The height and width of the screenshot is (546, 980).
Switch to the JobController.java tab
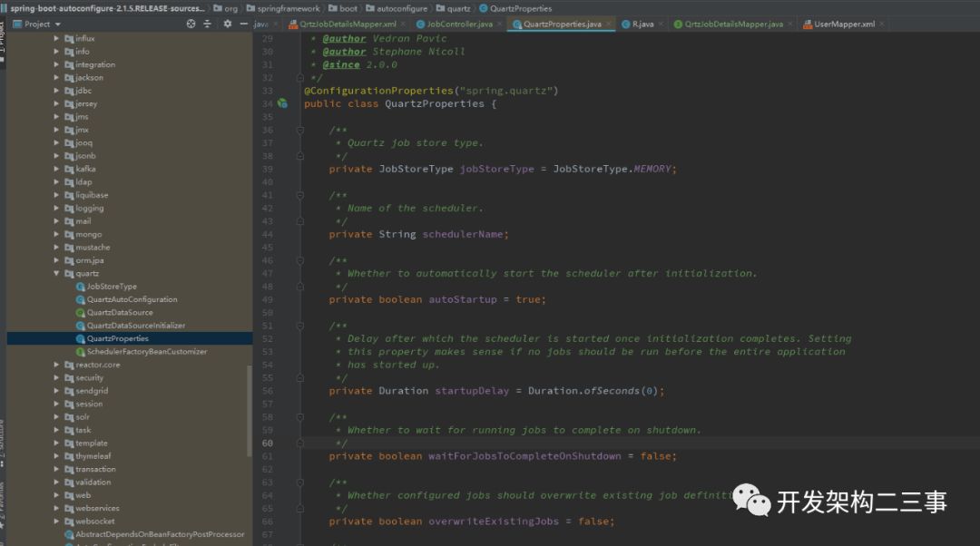pyautogui.click(x=458, y=24)
